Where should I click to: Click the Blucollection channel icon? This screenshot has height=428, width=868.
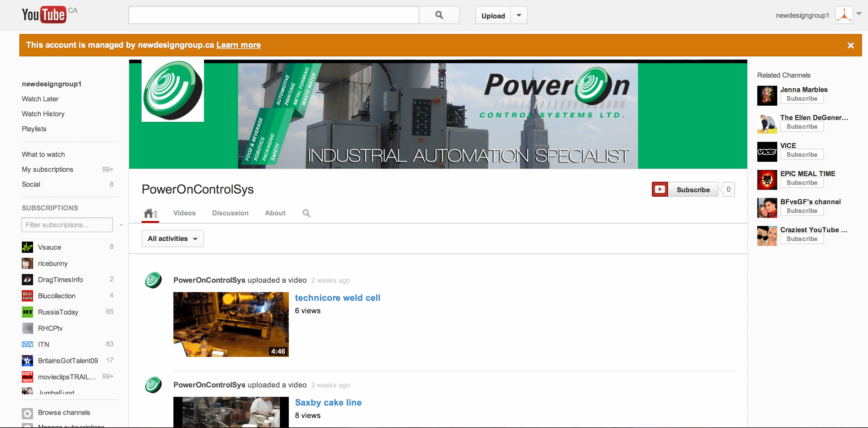tap(27, 296)
